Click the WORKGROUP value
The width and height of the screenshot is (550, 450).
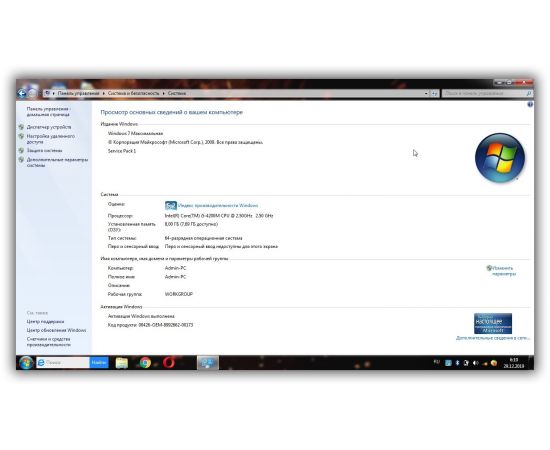tap(179, 294)
